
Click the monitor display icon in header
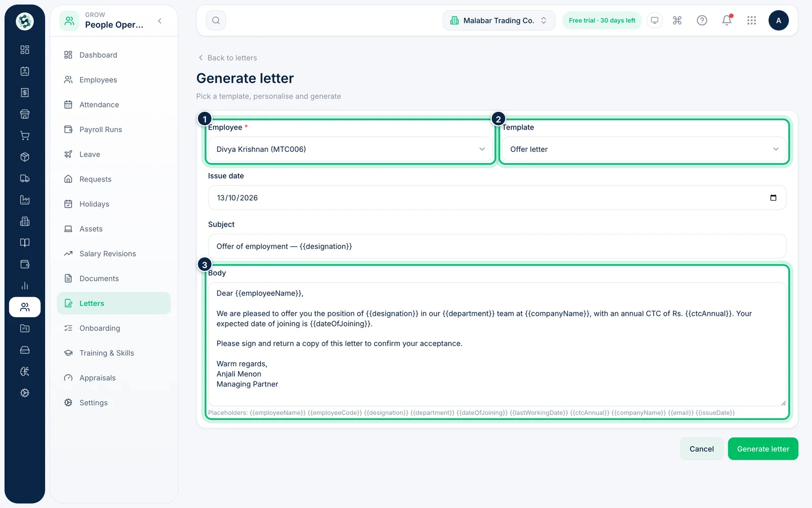[x=655, y=20]
